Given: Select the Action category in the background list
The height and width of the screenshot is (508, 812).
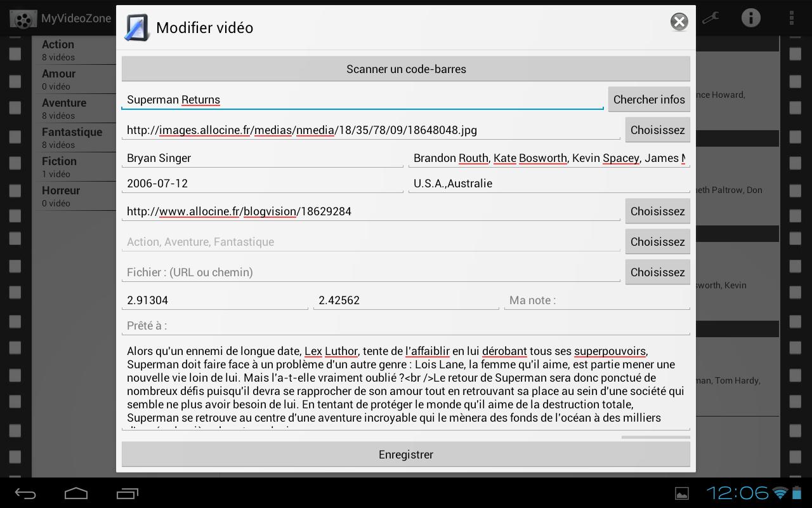Looking at the screenshot, I should coord(74,50).
